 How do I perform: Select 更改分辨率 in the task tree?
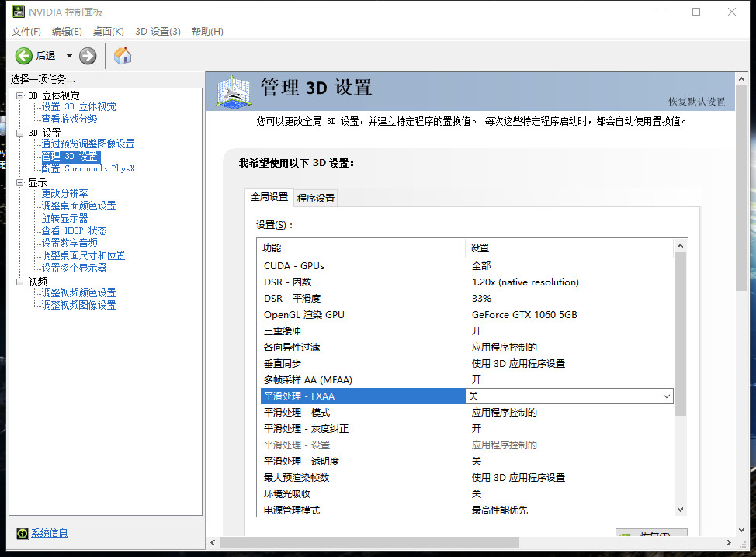click(64, 193)
